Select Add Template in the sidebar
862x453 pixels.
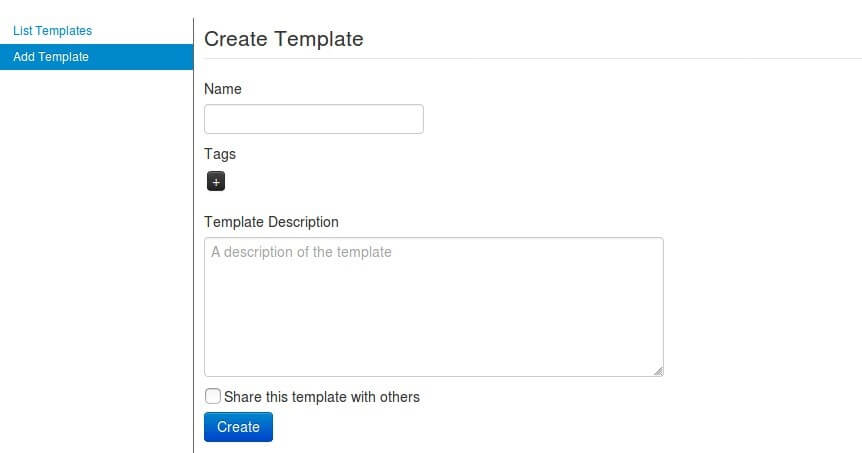click(51, 57)
